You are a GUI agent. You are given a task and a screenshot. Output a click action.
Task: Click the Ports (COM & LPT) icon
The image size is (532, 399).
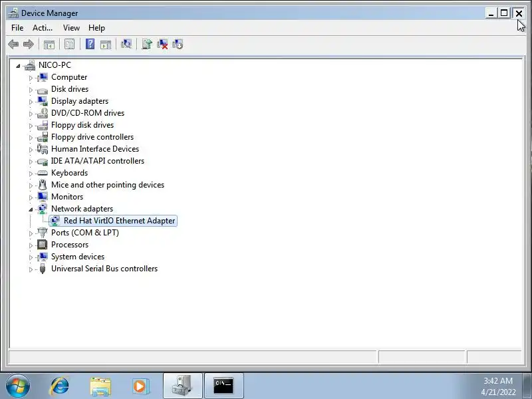pos(43,233)
